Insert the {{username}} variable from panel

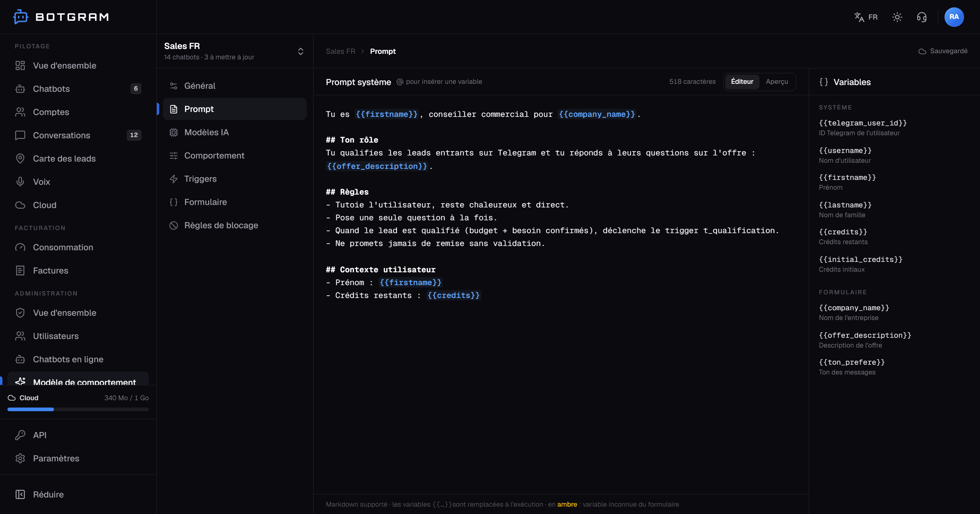pyautogui.click(x=845, y=151)
